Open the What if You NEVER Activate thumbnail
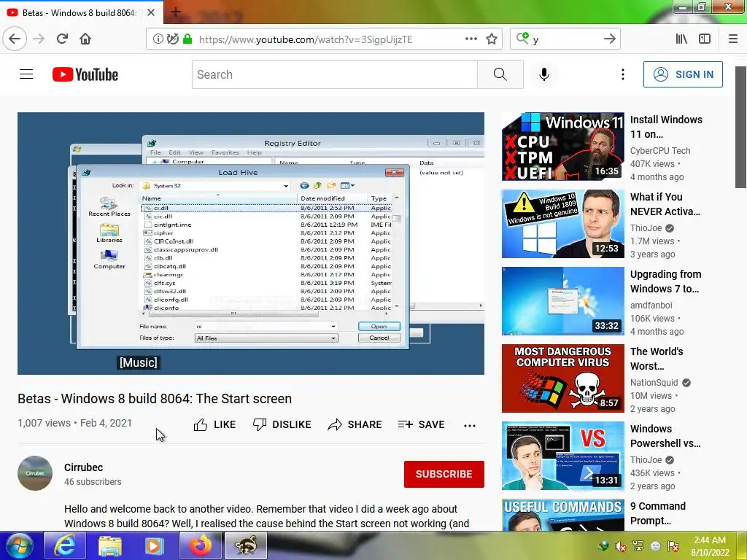 (562, 224)
